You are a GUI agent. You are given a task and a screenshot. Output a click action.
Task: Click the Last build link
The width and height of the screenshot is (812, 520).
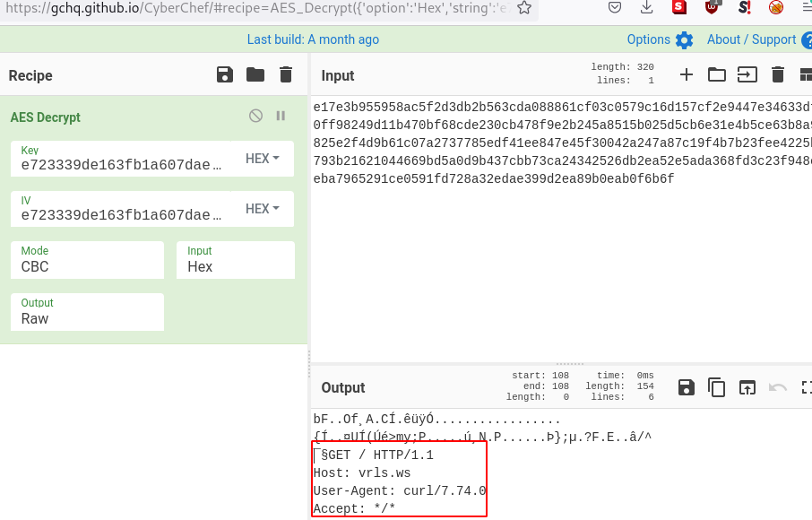313,39
